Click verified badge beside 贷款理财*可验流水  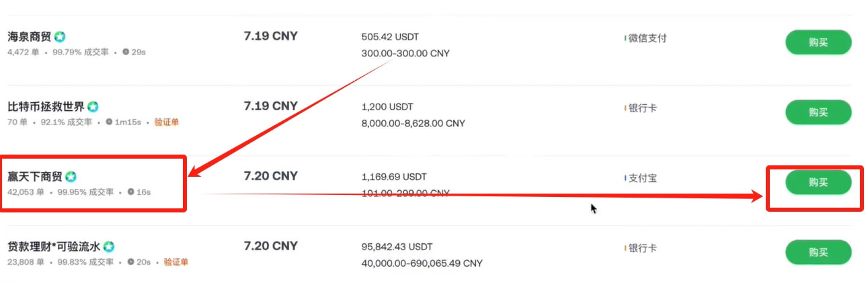[x=108, y=247]
